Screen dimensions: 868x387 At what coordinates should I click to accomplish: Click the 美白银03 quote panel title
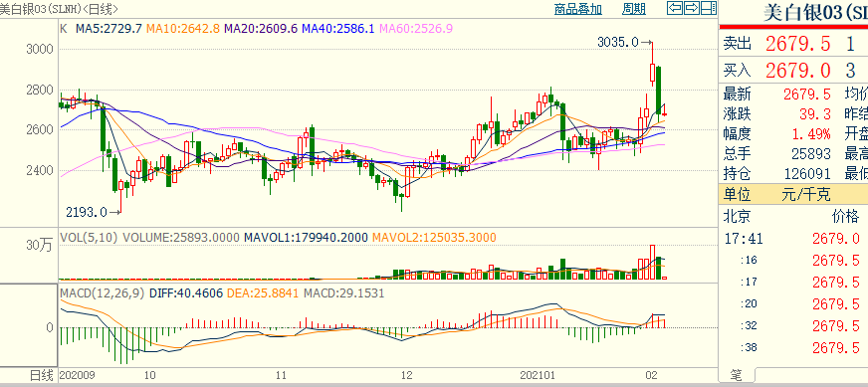click(x=815, y=12)
